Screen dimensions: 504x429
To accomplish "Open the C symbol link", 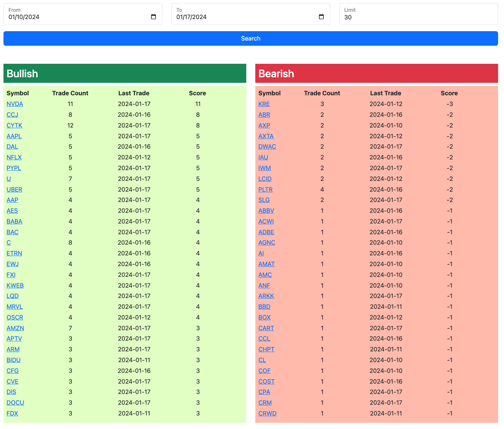I will coord(9,243).
